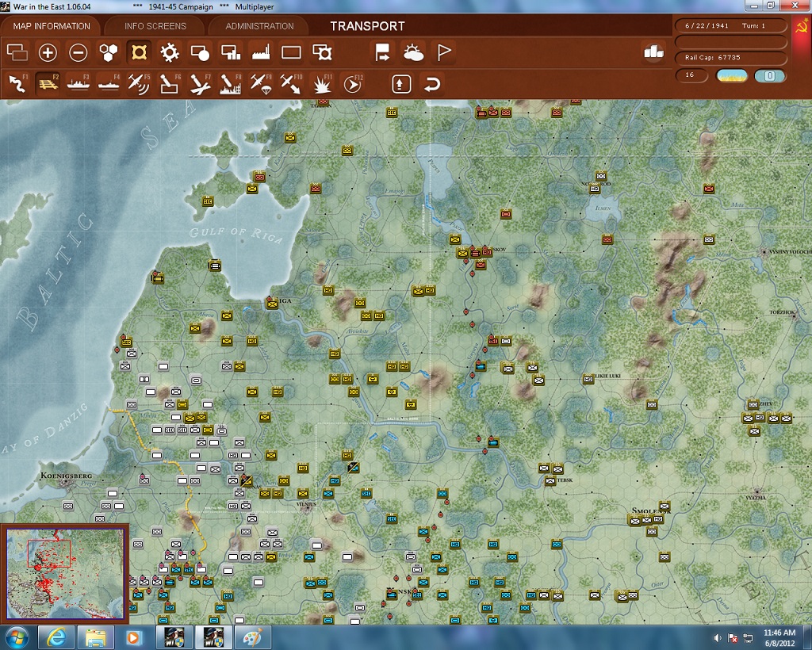
Task: Open Windows Media Player from the taskbar
Action: [x=133, y=637]
